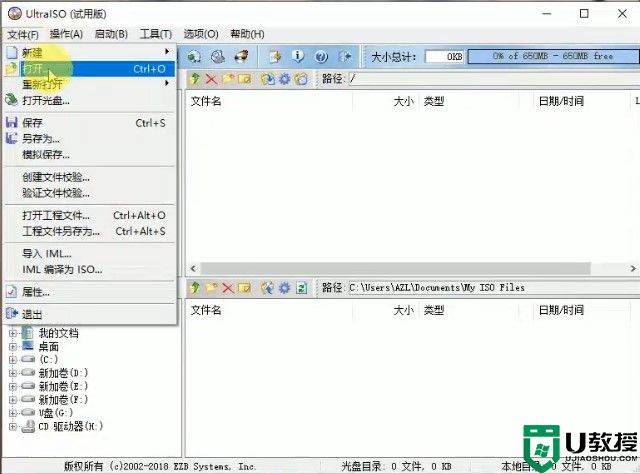Click the 大小总计 0KB field

click(445, 56)
